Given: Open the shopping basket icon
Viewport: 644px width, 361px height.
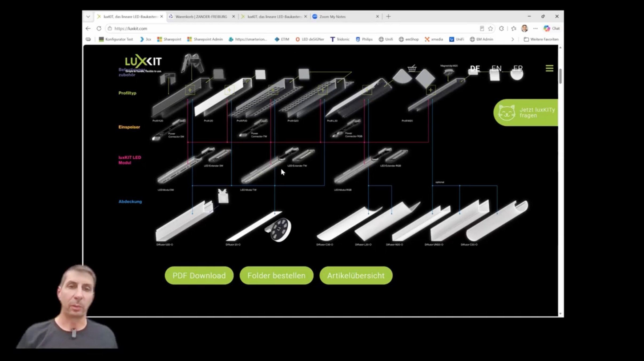Looking at the screenshot, I should tap(412, 68).
